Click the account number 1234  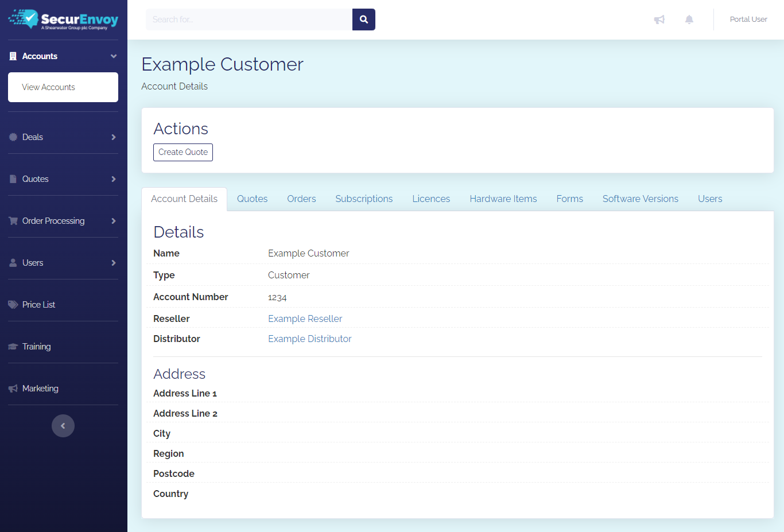click(x=277, y=297)
